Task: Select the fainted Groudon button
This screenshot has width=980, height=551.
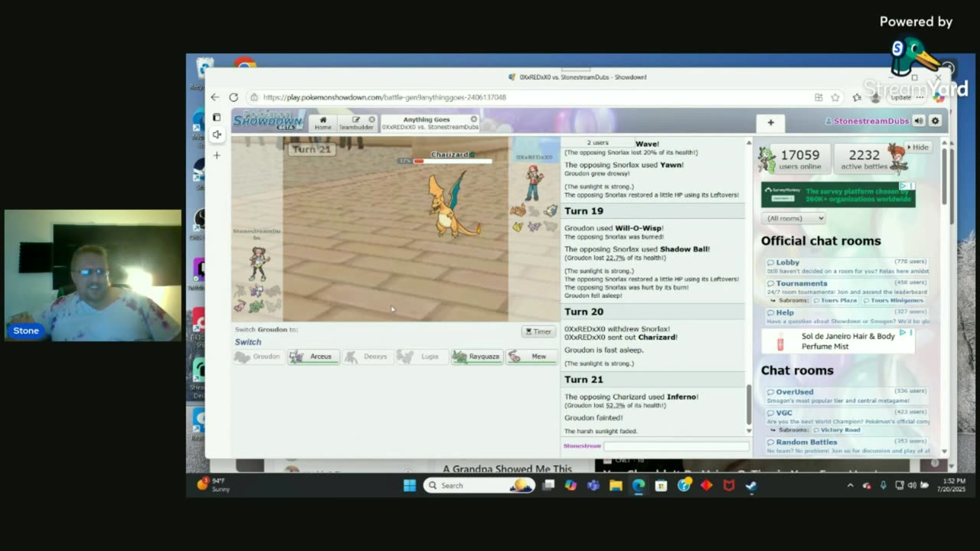Action: point(259,357)
